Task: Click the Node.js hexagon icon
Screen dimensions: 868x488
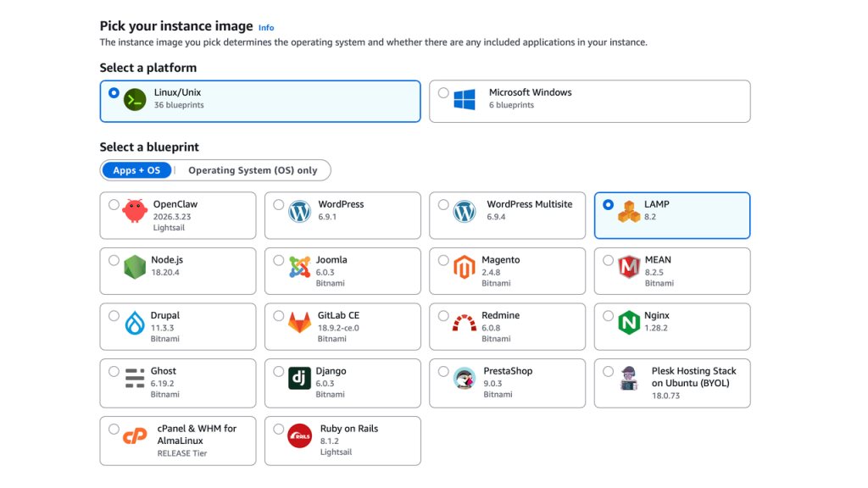Action: tap(134, 265)
